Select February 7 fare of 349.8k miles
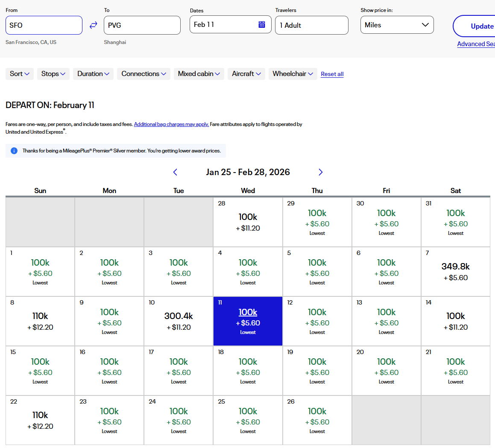 [455, 272]
